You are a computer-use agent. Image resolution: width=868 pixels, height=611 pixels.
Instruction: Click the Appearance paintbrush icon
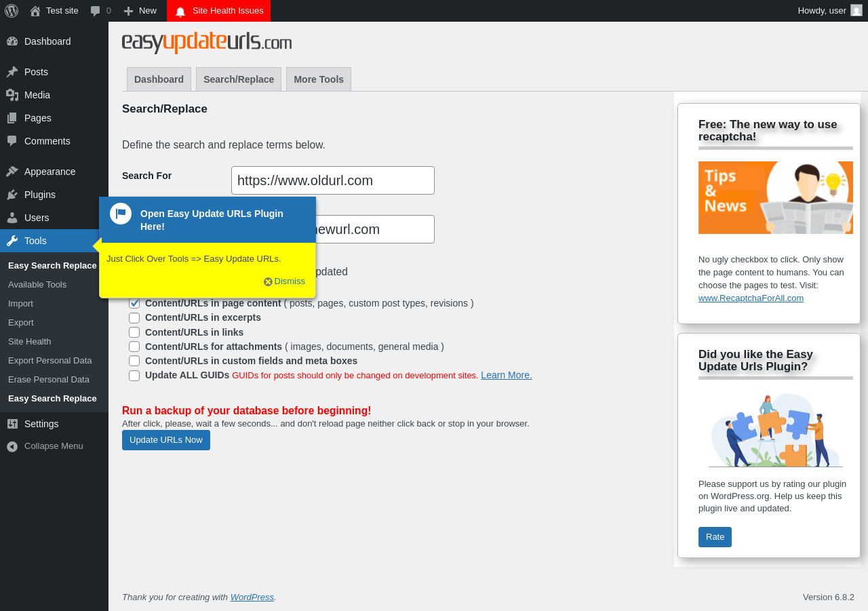(x=12, y=172)
